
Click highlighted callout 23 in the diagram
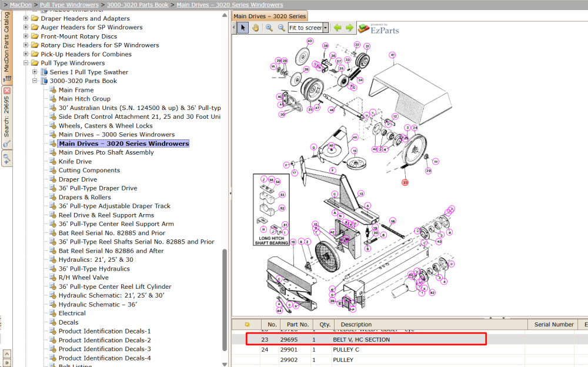[x=405, y=182]
